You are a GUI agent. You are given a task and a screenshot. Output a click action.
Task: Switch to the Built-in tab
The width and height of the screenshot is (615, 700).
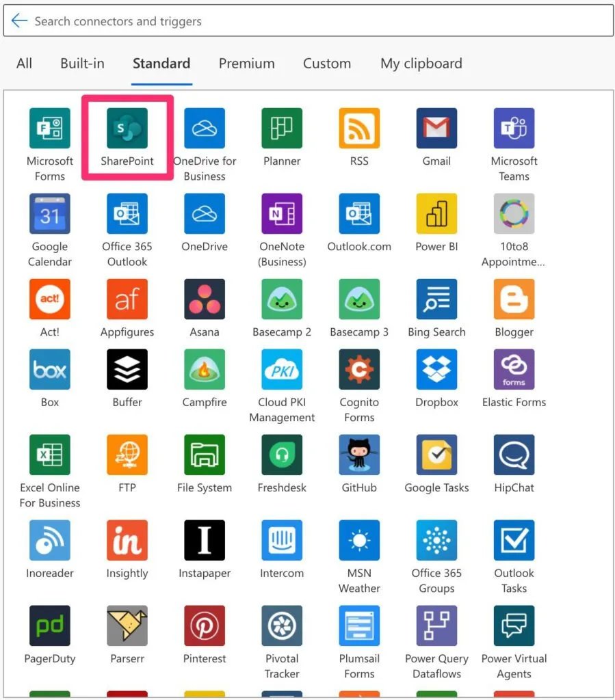pyautogui.click(x=82, y=64)
